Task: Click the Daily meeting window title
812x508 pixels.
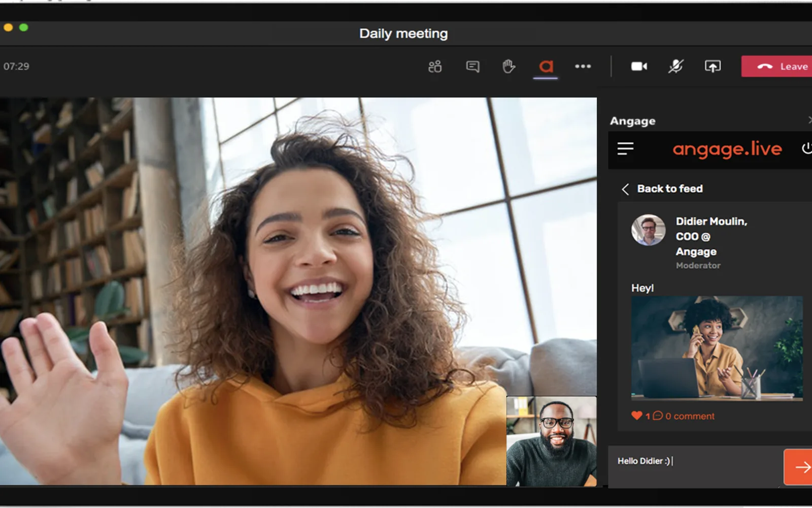Action: (x=403, y=34)
